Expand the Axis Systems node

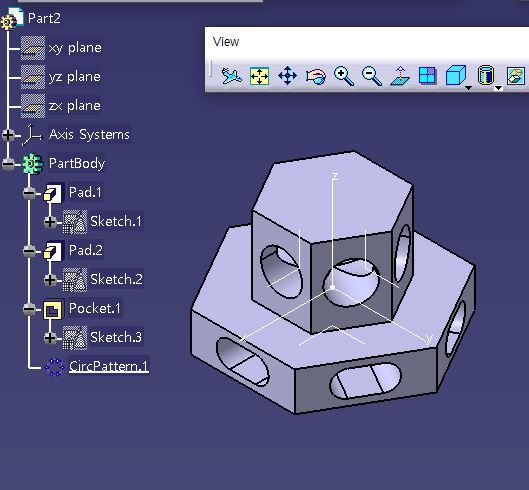[8, 135]
